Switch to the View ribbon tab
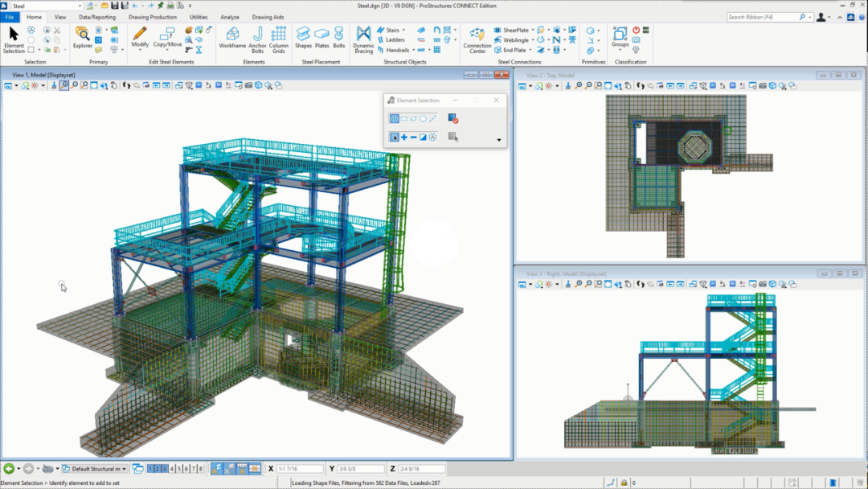 [x=59, y=17]
